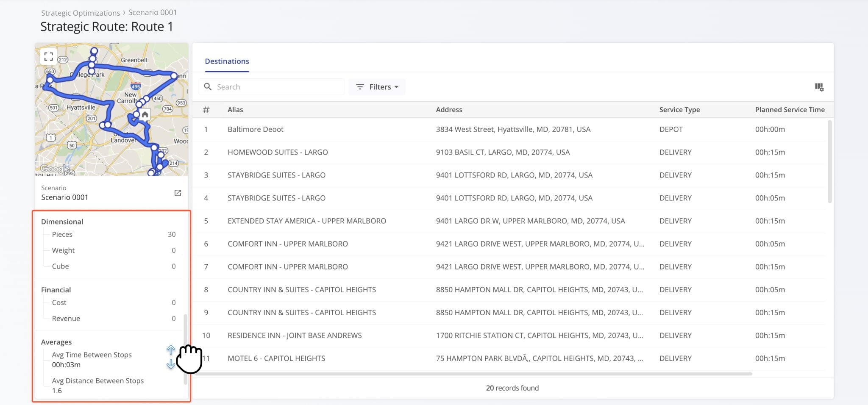Click the funnel icon on the Filters button
The width and height of the screenshot is (868, 405).
(360, 87)
